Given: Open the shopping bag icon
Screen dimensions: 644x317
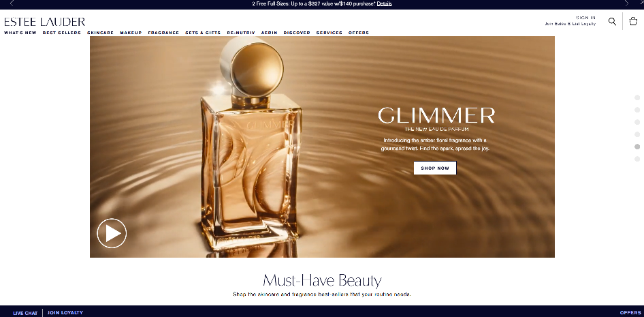Looking at the screenshot, I should tap(633, 21).
